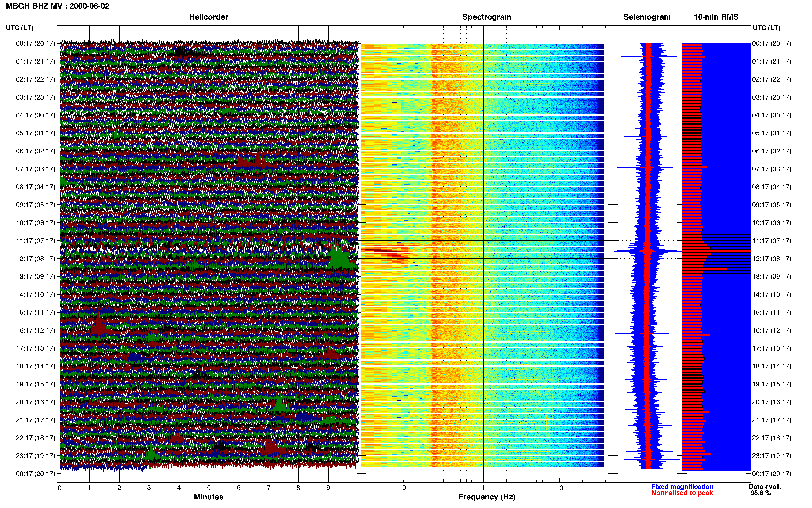The image size is (812, 508).
Task: Click the second long red RMS bar near 13:17
Action: pyautogui.click(x=704, y=269)
